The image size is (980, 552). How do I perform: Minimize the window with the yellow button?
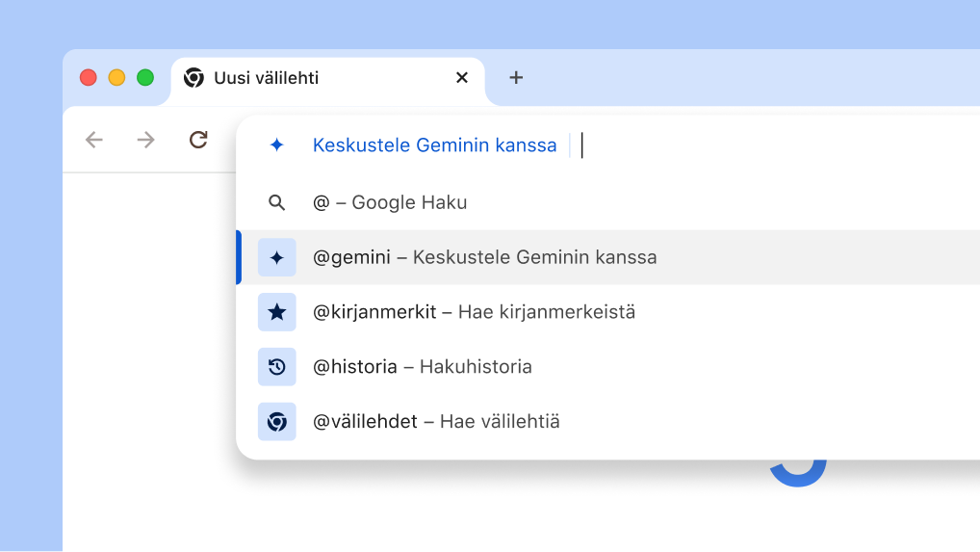(x=116, y=77)
